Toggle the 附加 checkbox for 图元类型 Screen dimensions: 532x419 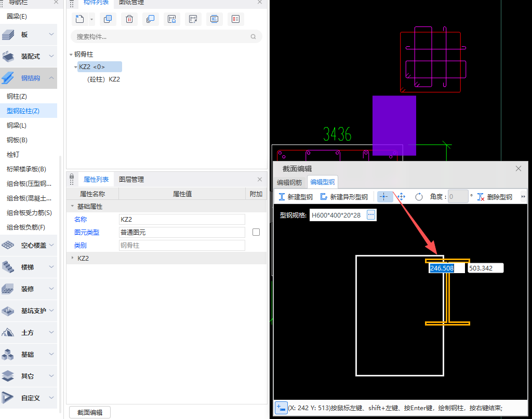pyautogui.click(x=256, y=232)
